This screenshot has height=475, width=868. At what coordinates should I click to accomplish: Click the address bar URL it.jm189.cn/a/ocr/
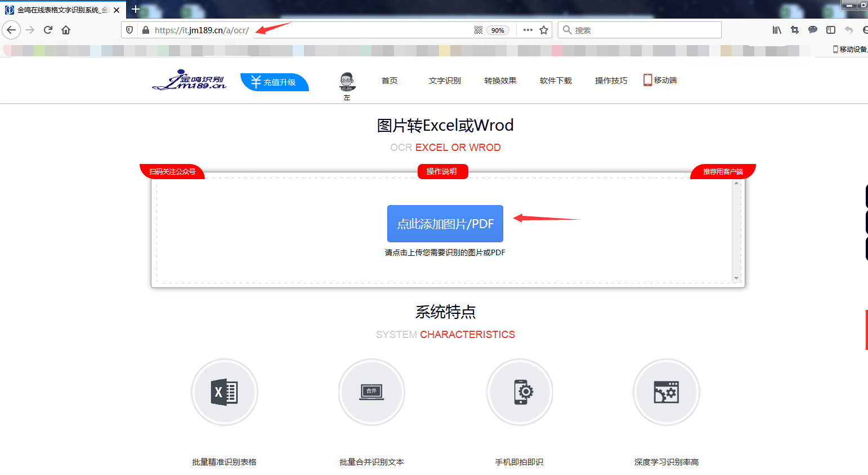click(x=202, y=30)
